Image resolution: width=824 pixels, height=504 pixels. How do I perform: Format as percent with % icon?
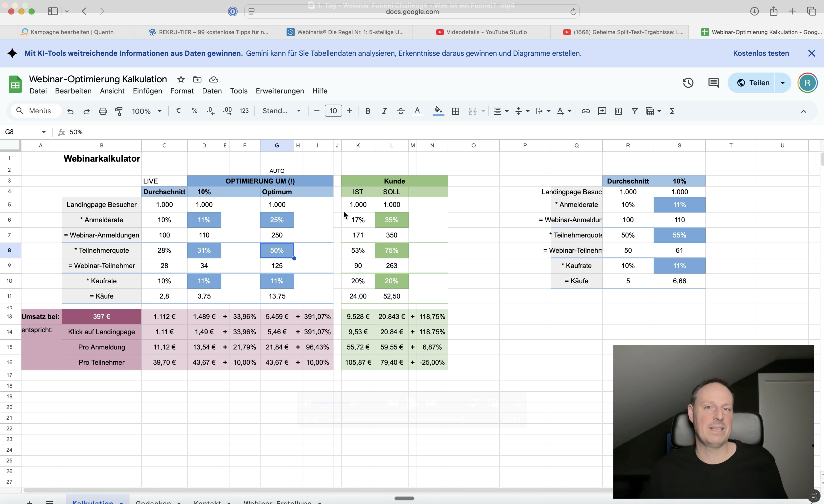[x=195, y=111]
